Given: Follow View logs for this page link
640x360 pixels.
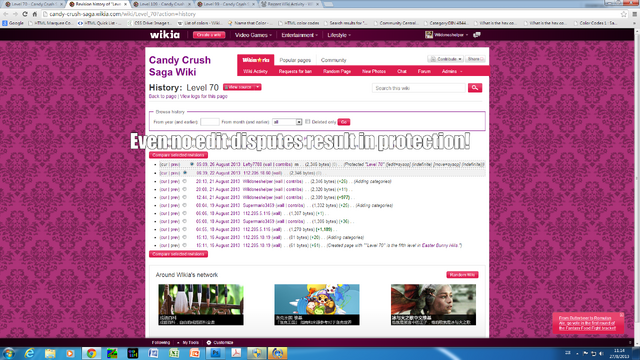Looking at the screenshot, I should click(204, 96).
